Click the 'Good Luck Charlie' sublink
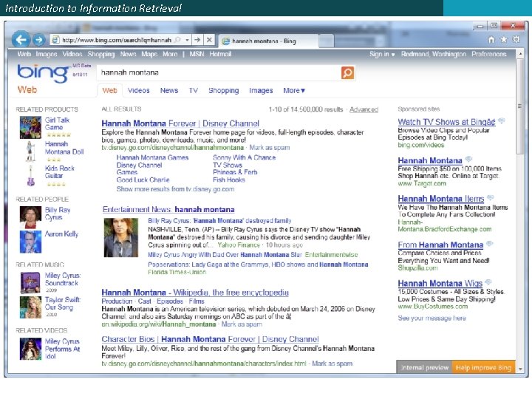Viewport: 532px width, 399px height. click(x=143, y=180)
